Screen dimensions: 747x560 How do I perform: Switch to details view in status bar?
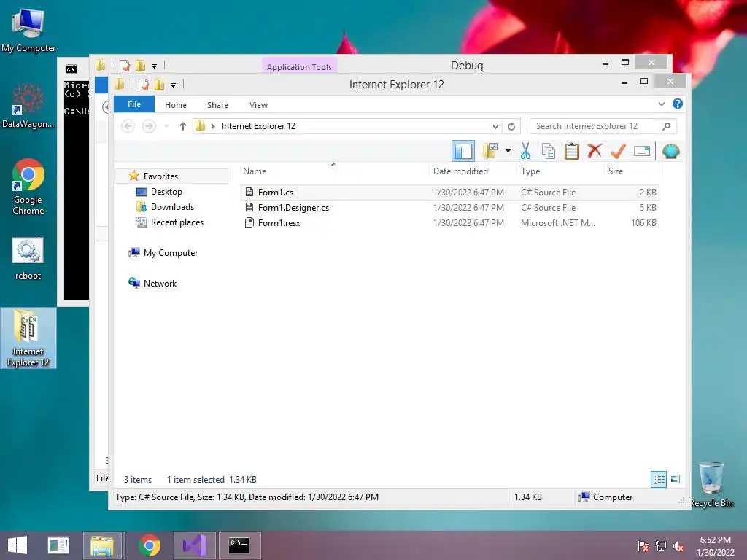point(659,479)
